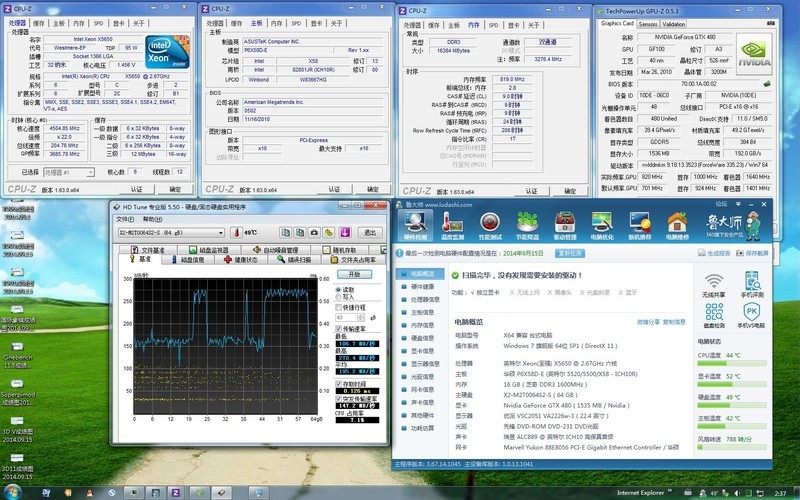Image resolution: width=800 pixels, height=500 pixels.
Task: Toggle access time (存取时间) checkbox in HD Tune
Action: click(338, 384)
